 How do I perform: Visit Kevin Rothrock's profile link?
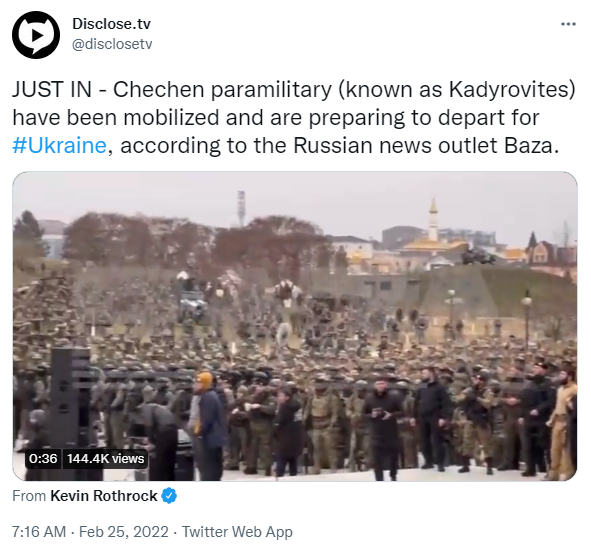coord(104,496)
